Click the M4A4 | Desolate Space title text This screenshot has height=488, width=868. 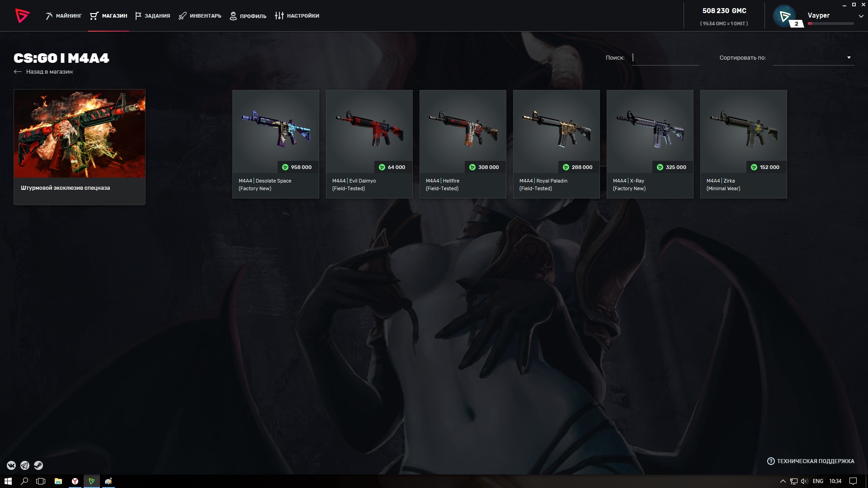point(265,181)
